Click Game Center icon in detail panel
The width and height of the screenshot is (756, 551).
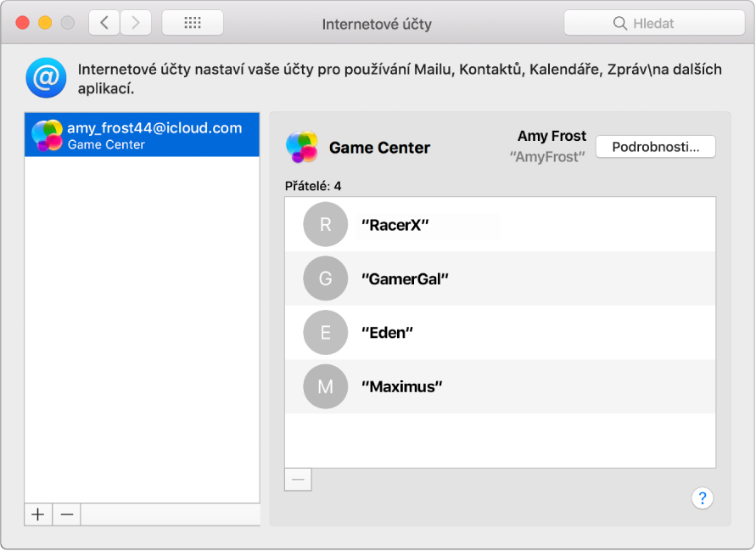tap(302, 147)
